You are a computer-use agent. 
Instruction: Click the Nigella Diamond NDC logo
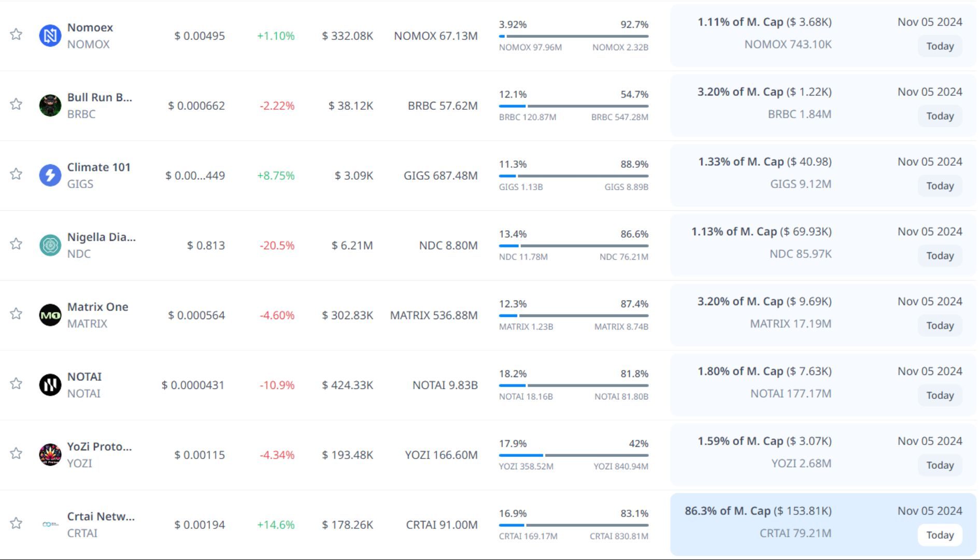[x=50, y=245]
